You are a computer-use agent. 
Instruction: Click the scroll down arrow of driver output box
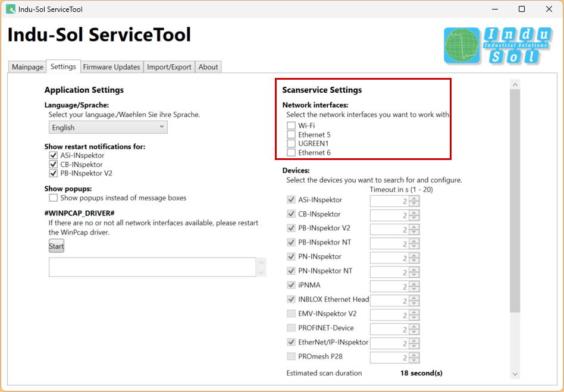click(261, 272)
